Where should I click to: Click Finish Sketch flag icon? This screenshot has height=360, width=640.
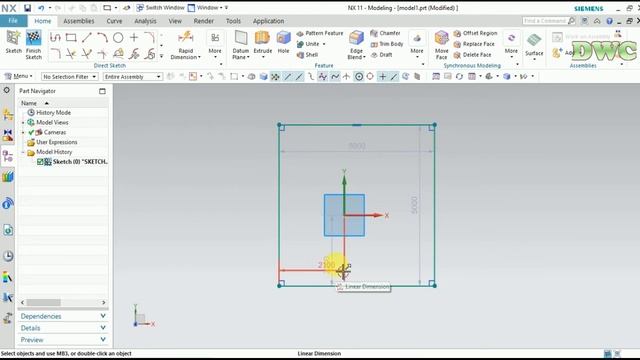click(33, 38)
